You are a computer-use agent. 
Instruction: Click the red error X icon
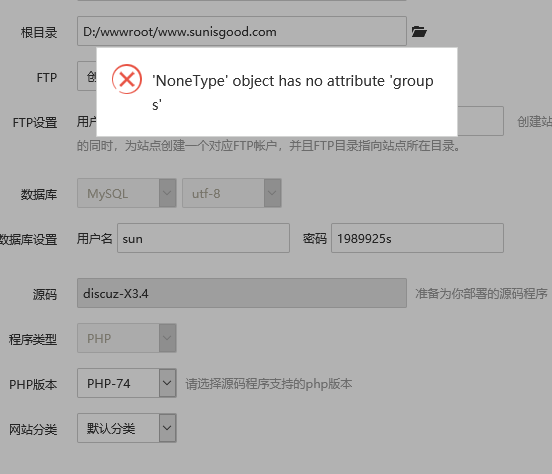point(127,79)
